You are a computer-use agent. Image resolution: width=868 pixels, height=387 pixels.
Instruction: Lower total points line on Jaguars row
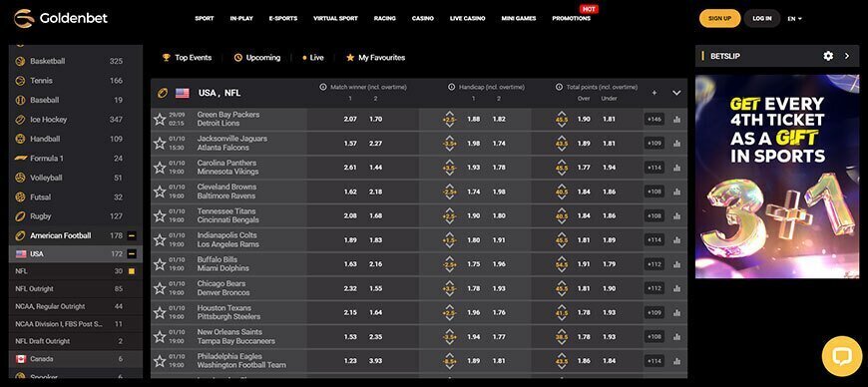[x=562, y=150]
